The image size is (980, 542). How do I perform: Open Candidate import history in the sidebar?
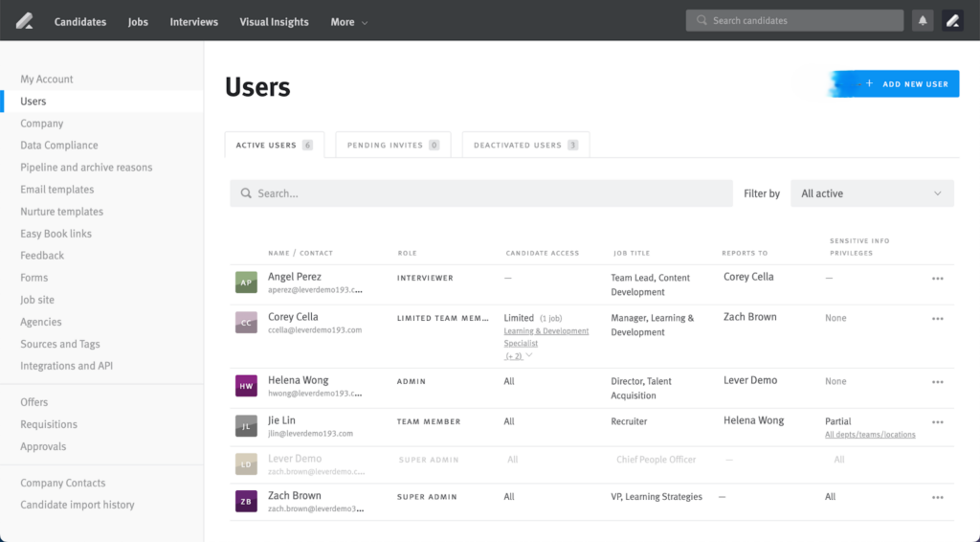77,505
